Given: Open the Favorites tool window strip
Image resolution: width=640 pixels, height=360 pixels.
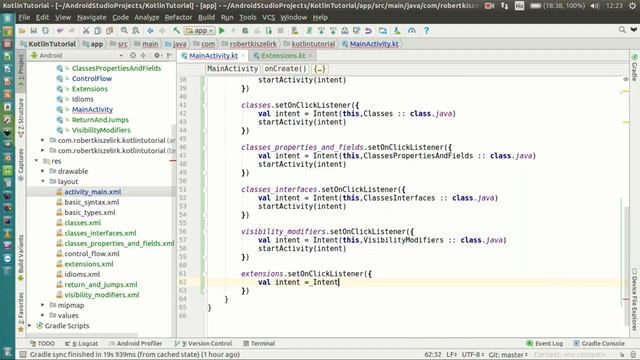Looking at the screenshot, I should [x=21, y=311].
